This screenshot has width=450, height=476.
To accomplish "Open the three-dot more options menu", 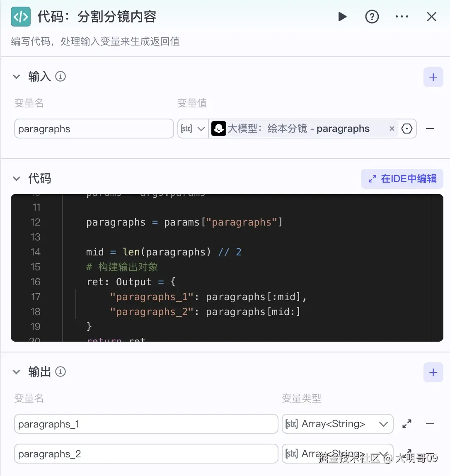I will coord(402,17).
